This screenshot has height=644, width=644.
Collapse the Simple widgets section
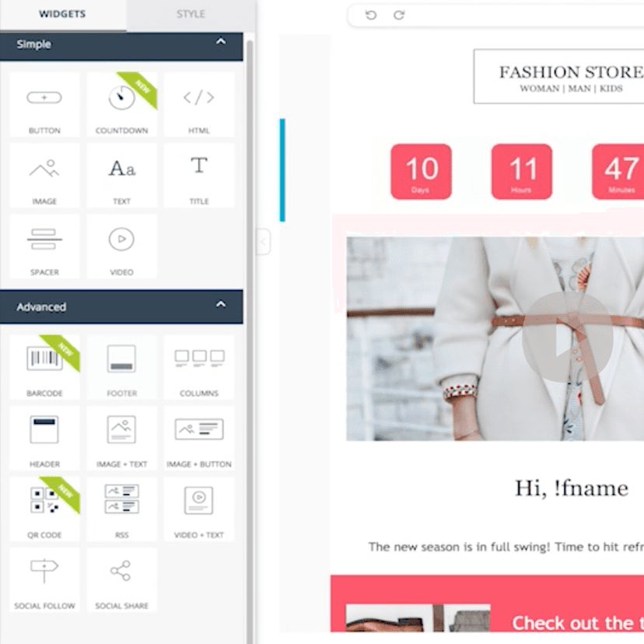coord(222,44)
